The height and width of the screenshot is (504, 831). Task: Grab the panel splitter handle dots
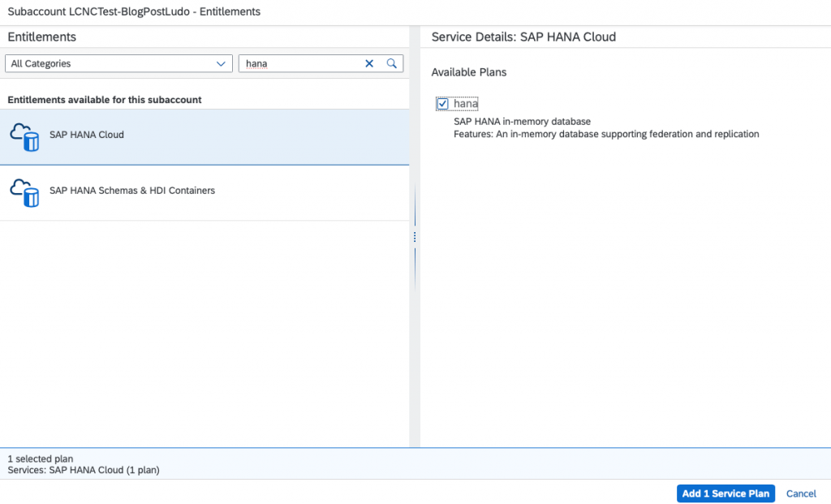[415, 237]
